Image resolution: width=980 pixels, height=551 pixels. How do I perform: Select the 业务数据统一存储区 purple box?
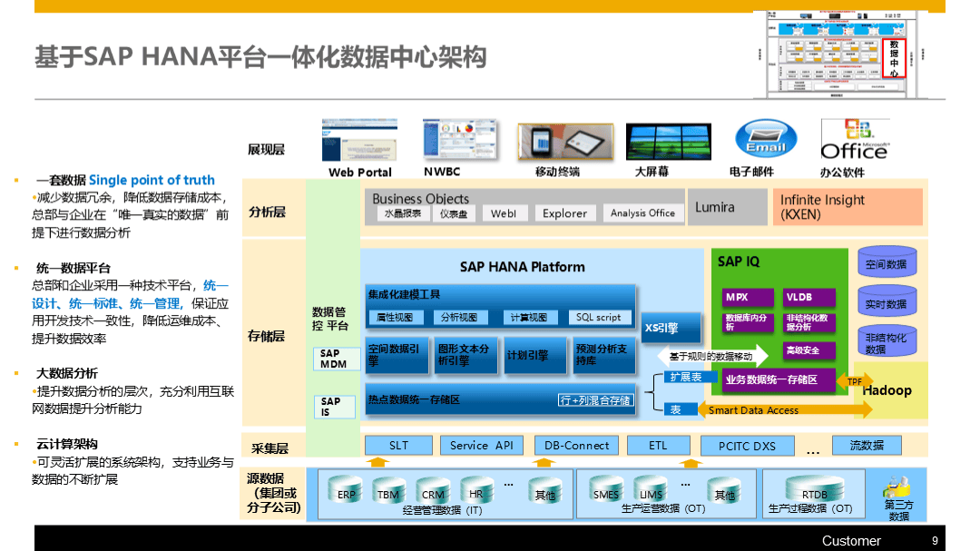pos(779,379)
